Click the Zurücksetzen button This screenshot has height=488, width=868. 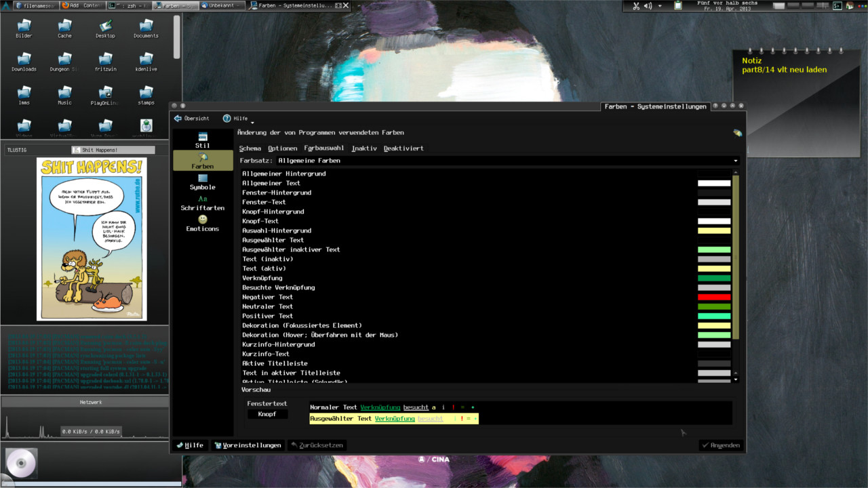click(x=317, y=445)
